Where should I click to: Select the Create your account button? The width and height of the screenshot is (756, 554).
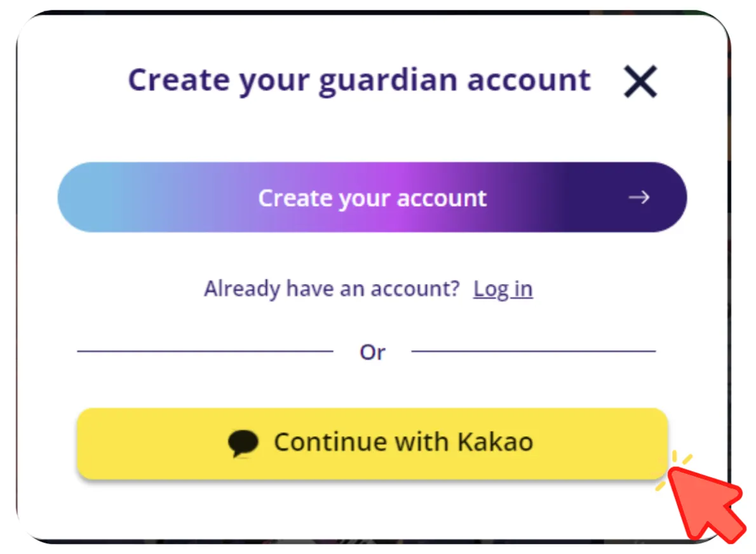pos(372,197)
